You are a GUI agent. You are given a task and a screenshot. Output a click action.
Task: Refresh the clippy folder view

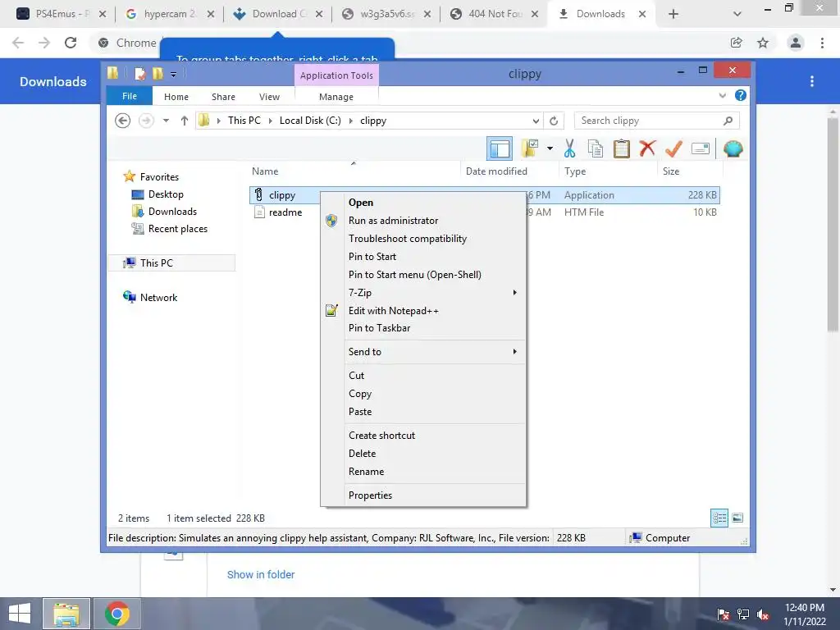(554, 121)
